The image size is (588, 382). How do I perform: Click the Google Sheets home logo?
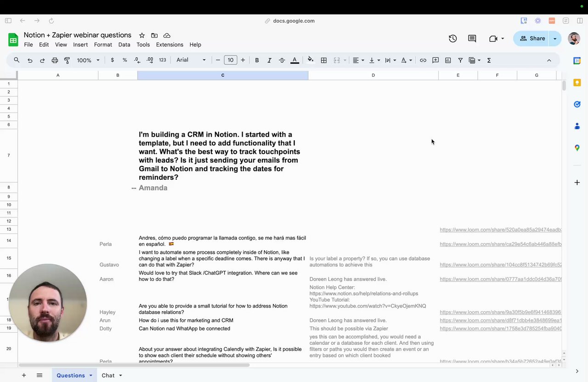(13, 40)
